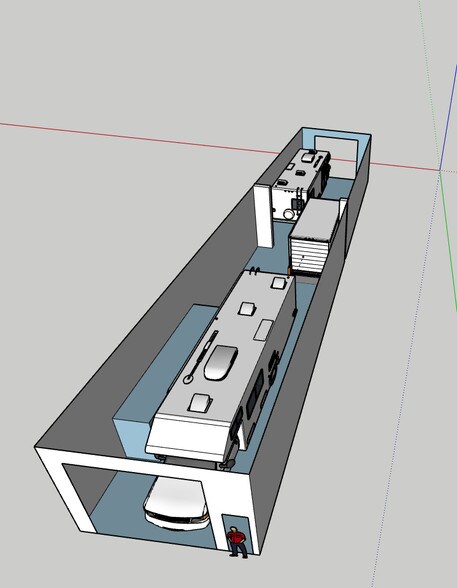Click the red axis line
This screenshot has height=588, width=457.
139,138
